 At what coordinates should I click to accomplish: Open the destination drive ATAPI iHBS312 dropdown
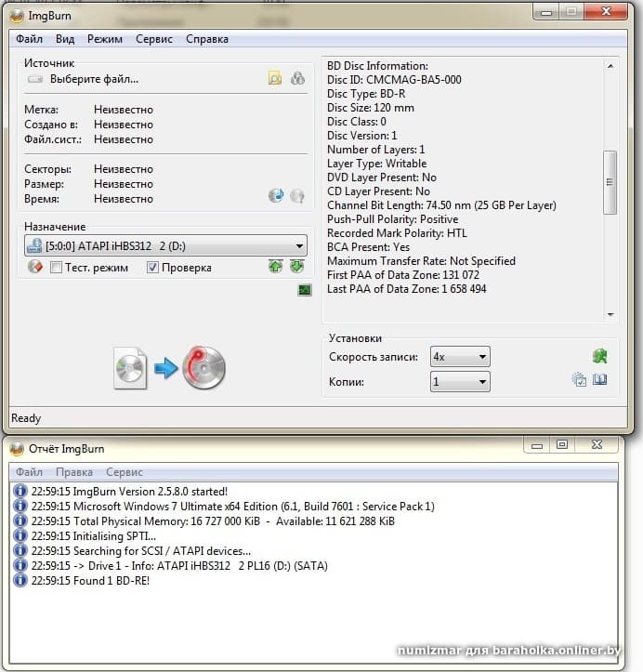click(x=165, y=245)
